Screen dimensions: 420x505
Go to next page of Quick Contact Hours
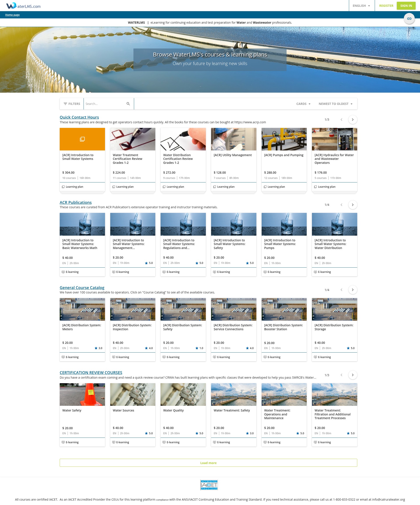(x=352, y=120)
